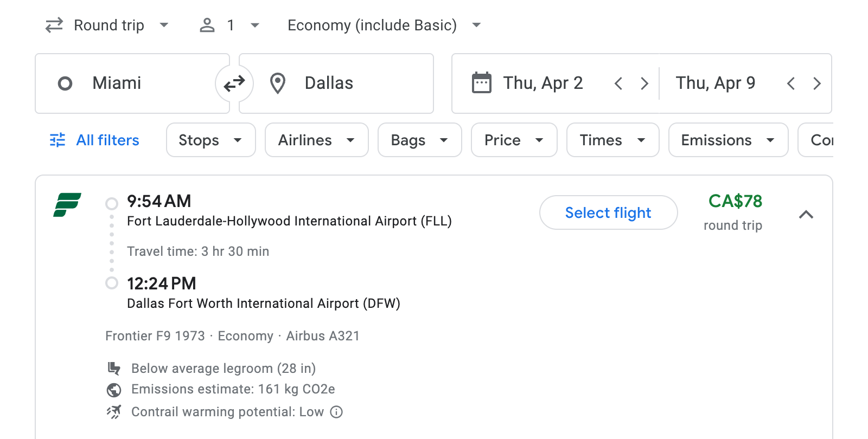Click Dallas Fort Worth International Airport (DFW) text
This screenshot has width=868, height=439.
[264, 304]
